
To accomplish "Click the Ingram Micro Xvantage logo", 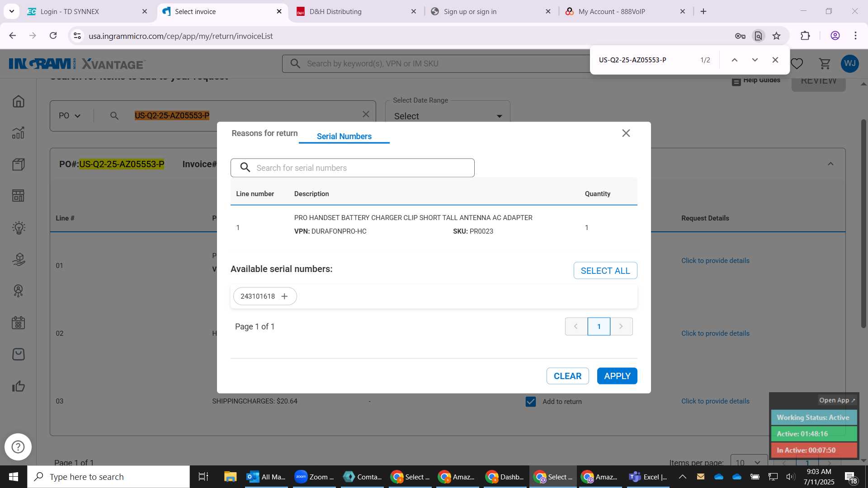I will (x=77, y=64).
